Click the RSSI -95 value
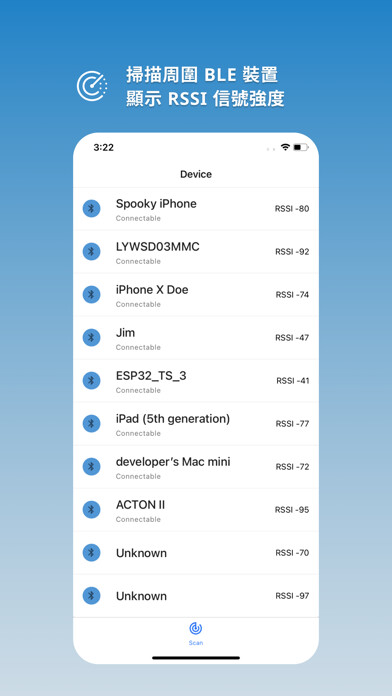This screenshot has height=696, width=392. pos(292,510)
